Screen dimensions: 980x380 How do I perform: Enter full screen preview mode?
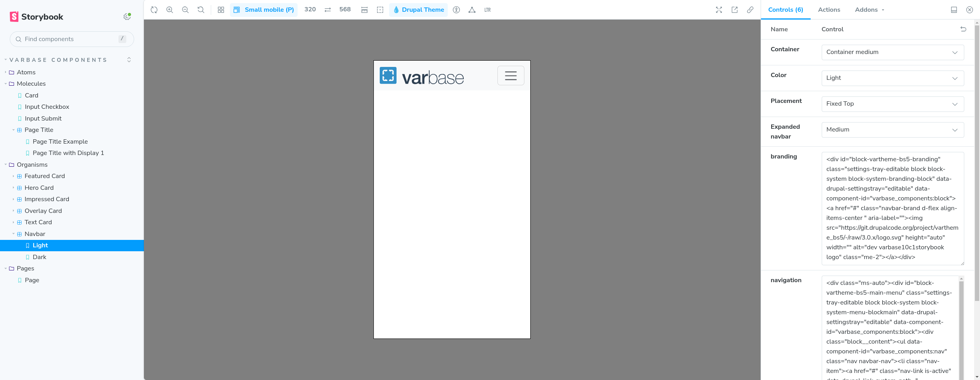719,10
